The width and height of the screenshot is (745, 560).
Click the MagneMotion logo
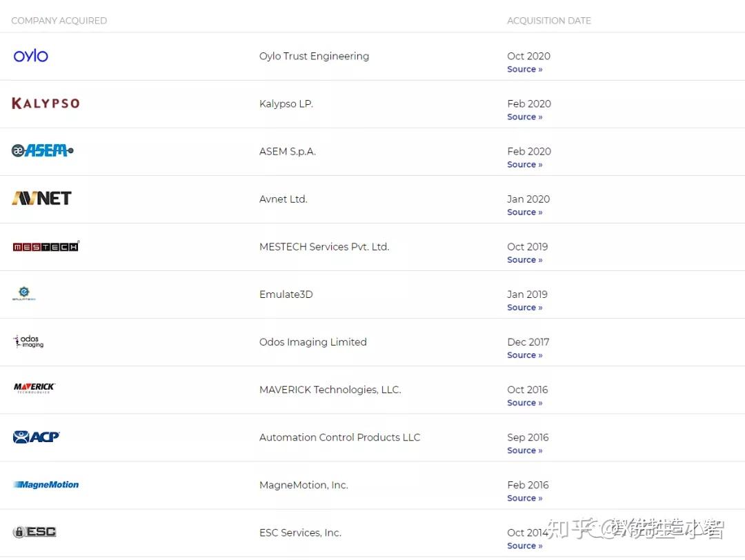click(x=46, y=485)
